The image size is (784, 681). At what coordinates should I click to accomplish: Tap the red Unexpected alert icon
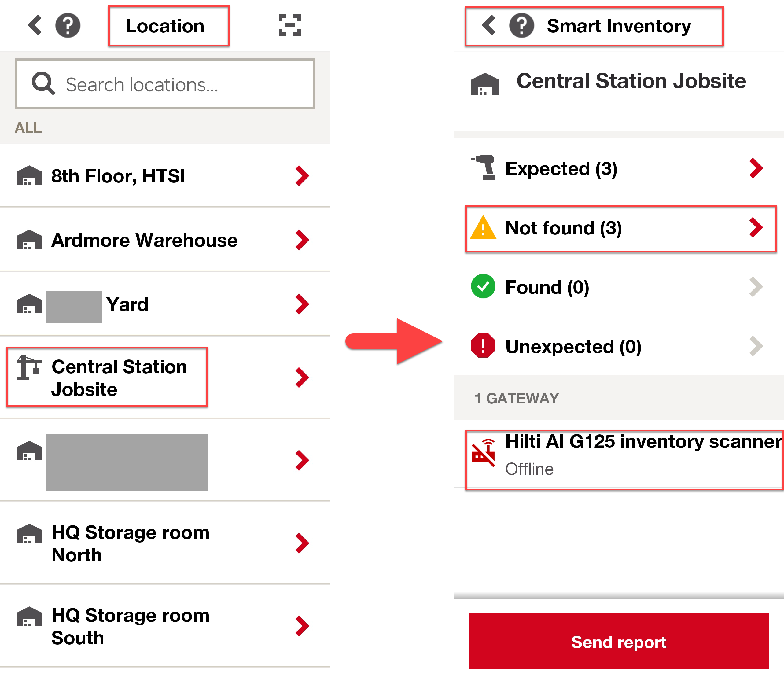coord(483,345)
